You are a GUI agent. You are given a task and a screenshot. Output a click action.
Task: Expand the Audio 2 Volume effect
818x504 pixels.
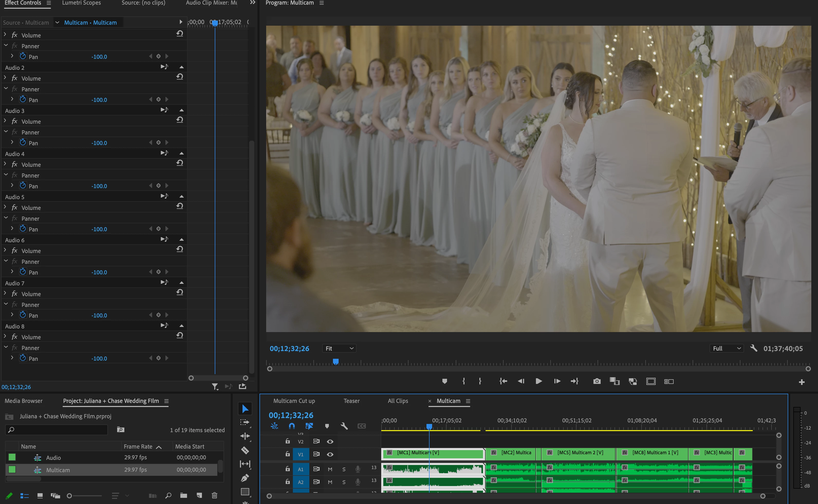[5, 78]
